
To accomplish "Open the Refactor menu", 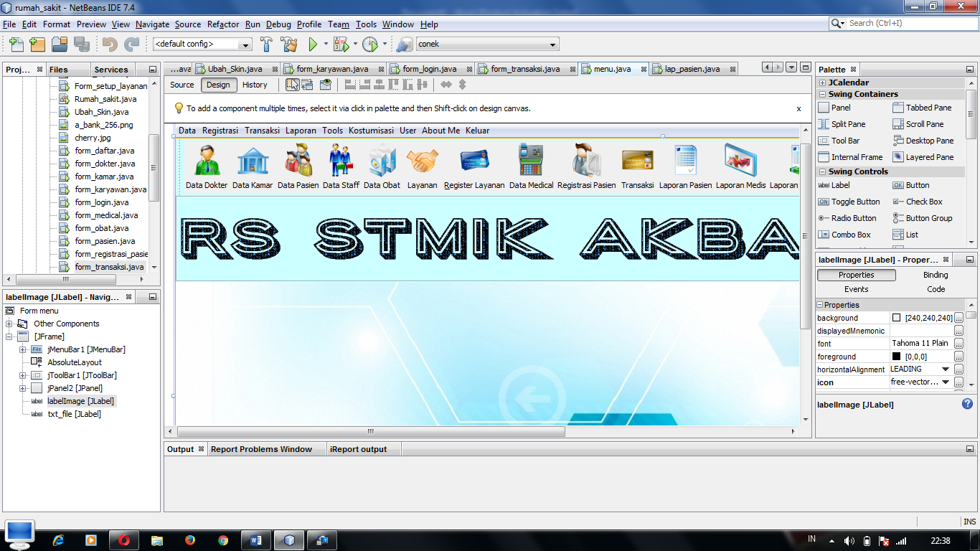I will coord(222,24).
